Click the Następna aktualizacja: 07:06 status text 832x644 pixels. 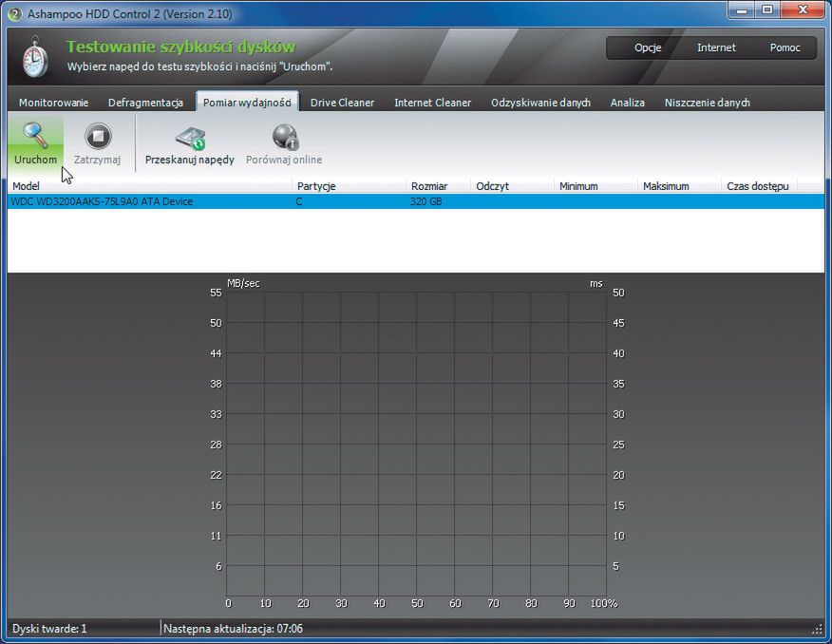point(233,629)
